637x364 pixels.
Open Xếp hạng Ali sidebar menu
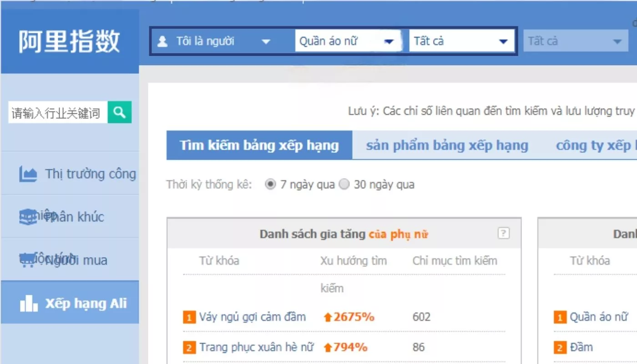click(x=70, y=302)
